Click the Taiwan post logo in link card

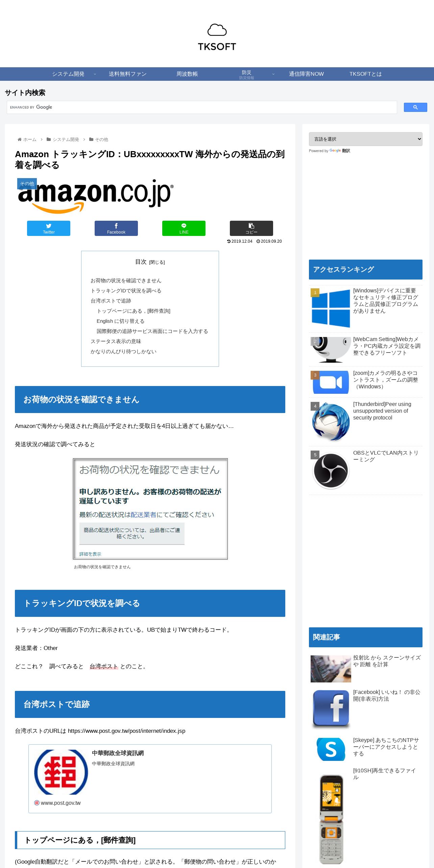tap(61, 772)
